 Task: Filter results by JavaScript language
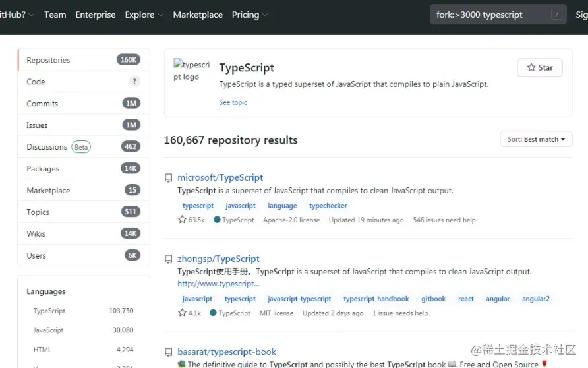click(83, 330)
